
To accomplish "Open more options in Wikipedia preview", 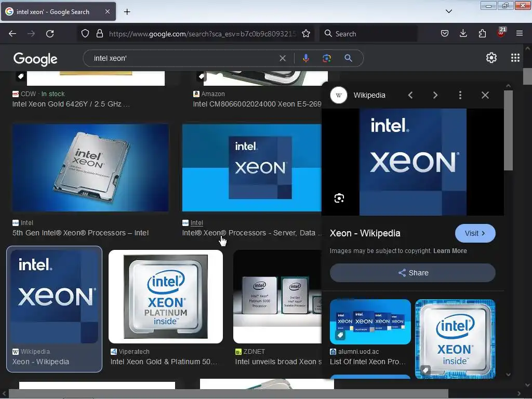I will point(460,96).
